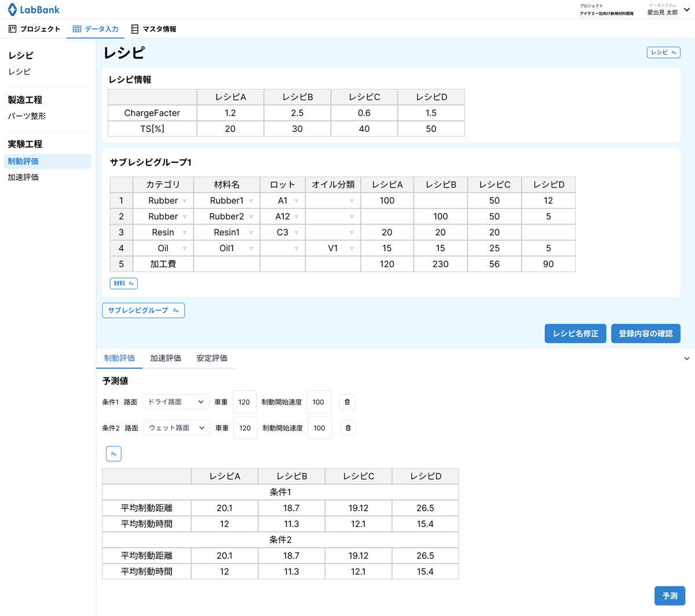Select レシピ item in the sidebar
This screenshot has width=695, height=616.
coord(20,72)
